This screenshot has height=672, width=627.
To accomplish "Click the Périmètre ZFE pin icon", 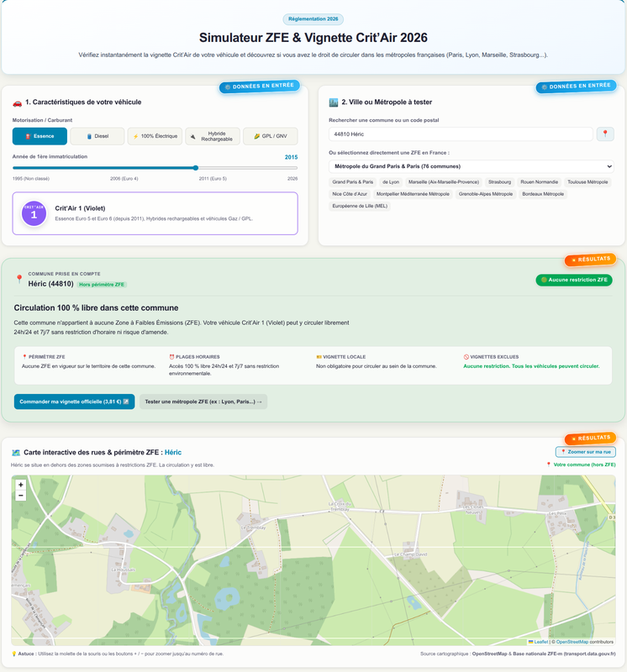I will click(24, 356).
